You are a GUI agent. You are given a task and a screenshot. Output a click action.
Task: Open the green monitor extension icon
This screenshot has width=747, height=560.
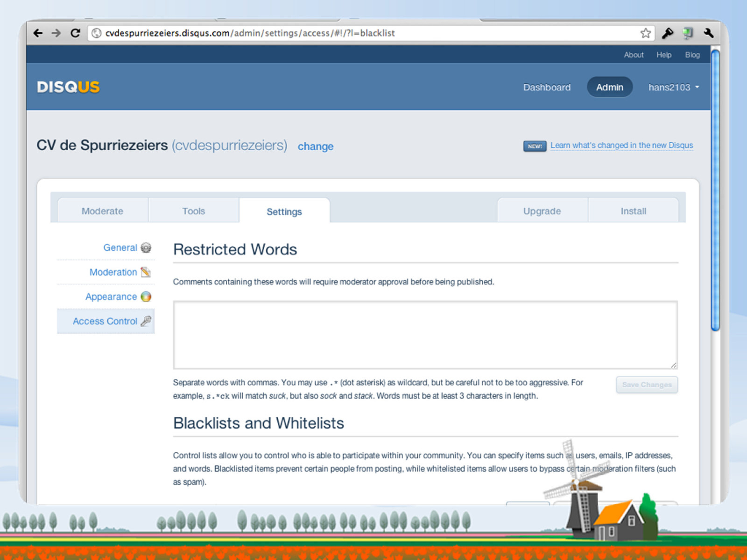pyautogui.click(x=688, y=33)
